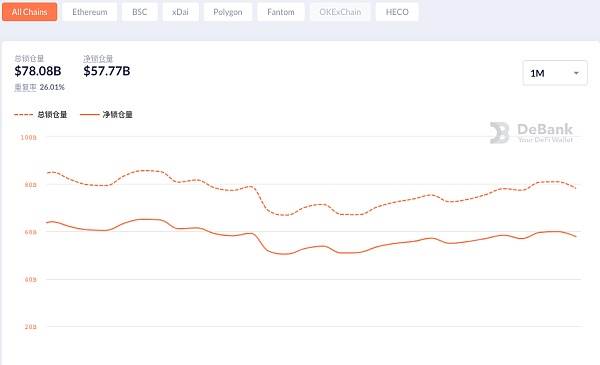Screen dimensions: 600x365
Task: Click the 100B gridline axis label
Action: [29, 137]
